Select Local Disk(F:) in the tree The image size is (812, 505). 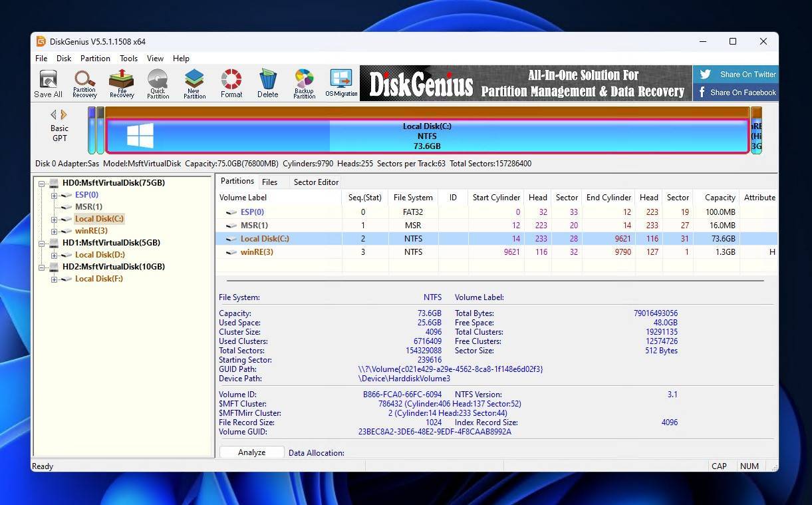pos(99,279)
